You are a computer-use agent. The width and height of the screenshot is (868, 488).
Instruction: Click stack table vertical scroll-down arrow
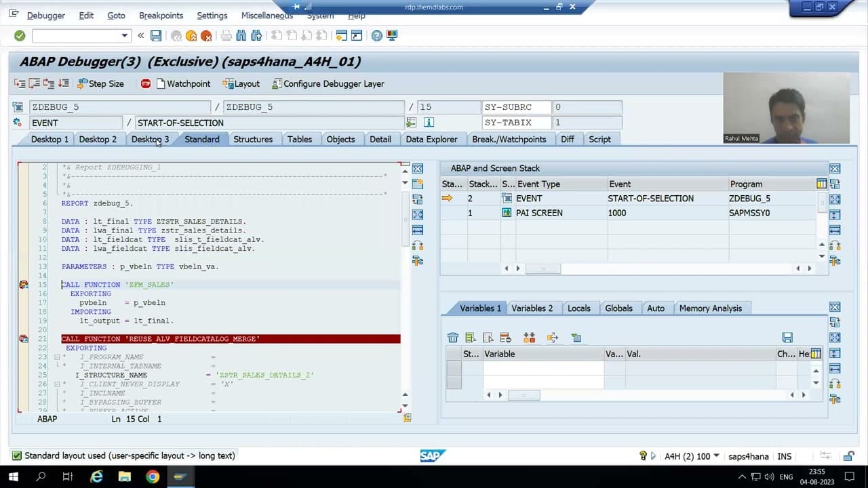click(823, 256)
